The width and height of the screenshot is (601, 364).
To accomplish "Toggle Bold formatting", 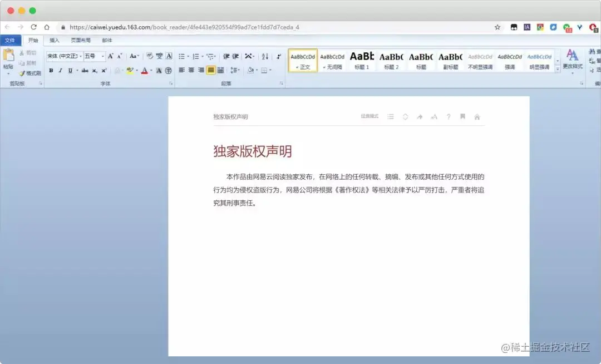I will [x=51, y=71].
